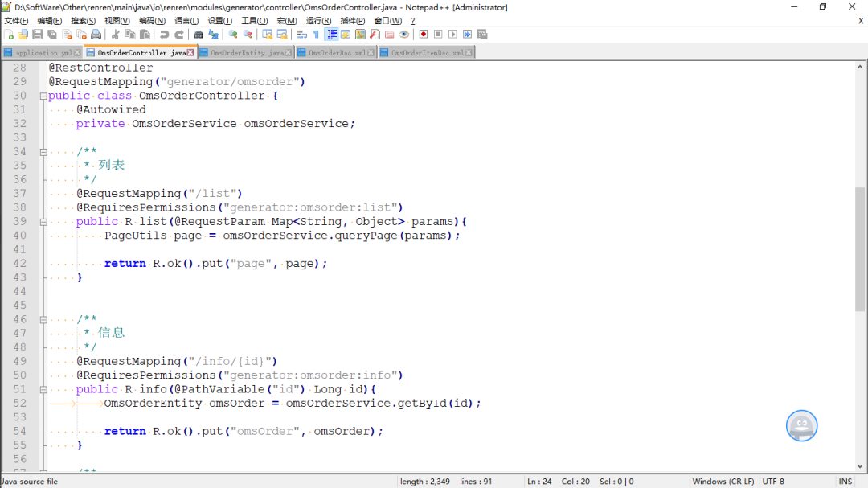Screen dimensions: 868x488
Task: Open the UTF-8 encoding selector
Action: point(773,482)
